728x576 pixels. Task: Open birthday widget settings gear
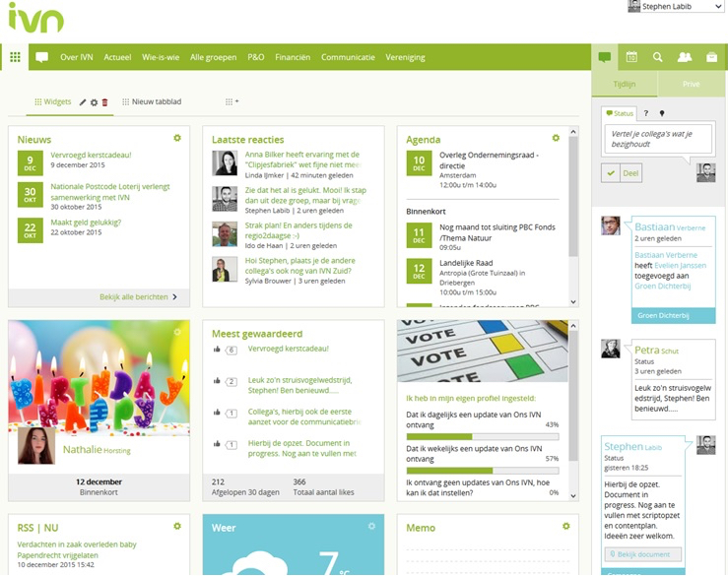coord(177,332)
